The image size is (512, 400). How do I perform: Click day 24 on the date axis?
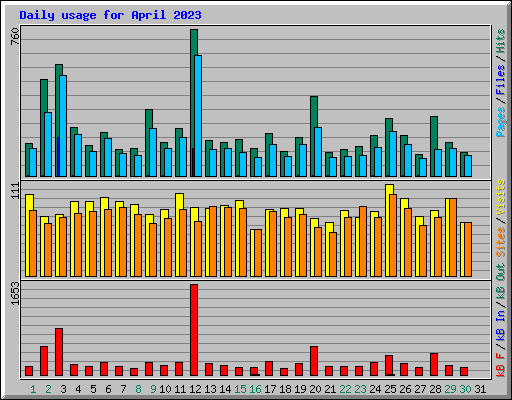tap(375, 389)
